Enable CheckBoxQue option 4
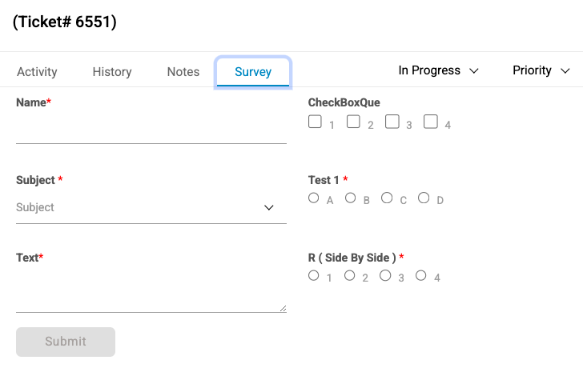The image size is (583, 392). (431, 122)
